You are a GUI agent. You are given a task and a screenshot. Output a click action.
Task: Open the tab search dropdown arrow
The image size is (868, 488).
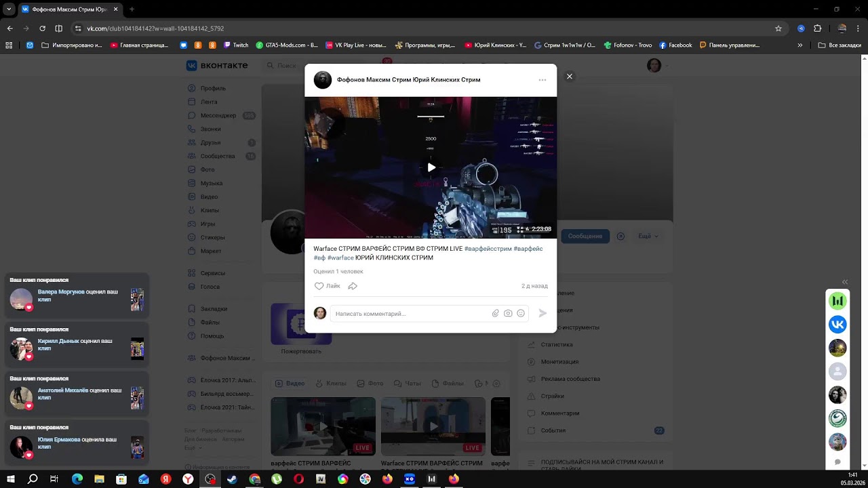pos(9,9)
